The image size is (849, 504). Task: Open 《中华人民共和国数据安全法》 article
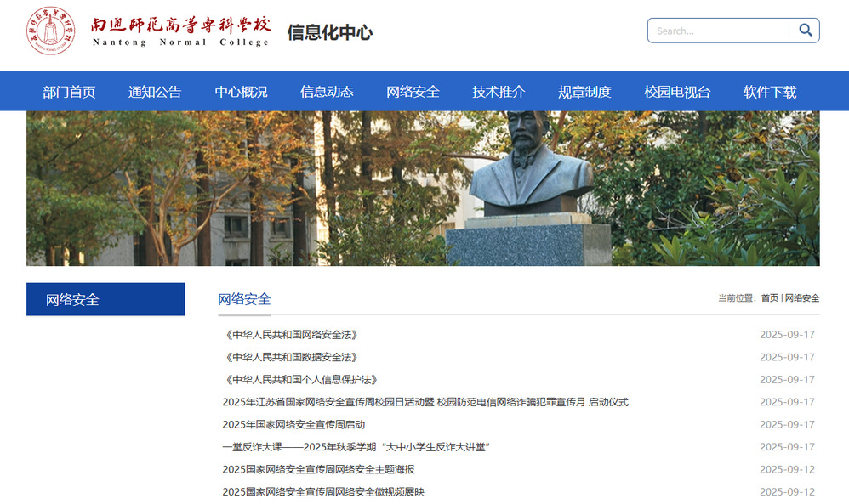pyautogui.click(x=291, y=358)
